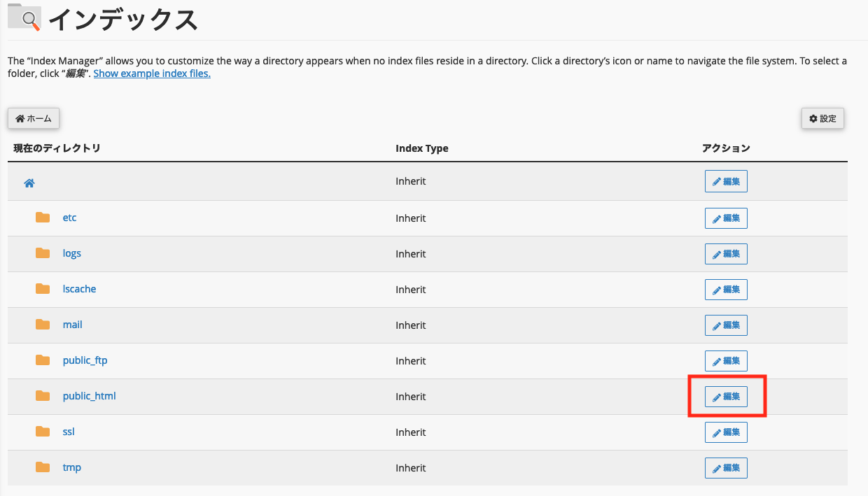868x496 pixels.
Task: Click the public_ftp directory name link
Action: coord(85,360)
